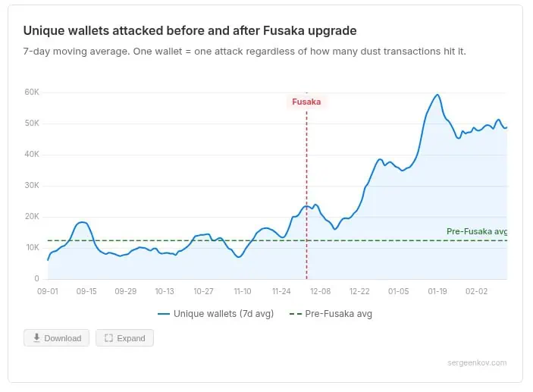Click the 10-27 x-axis date label
The image size is (533, 392).
(203, 291)
